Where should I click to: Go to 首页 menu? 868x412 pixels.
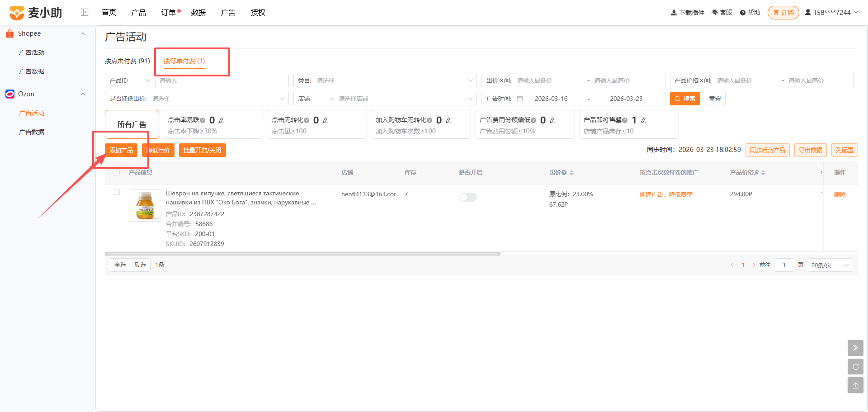pos(109,13)
